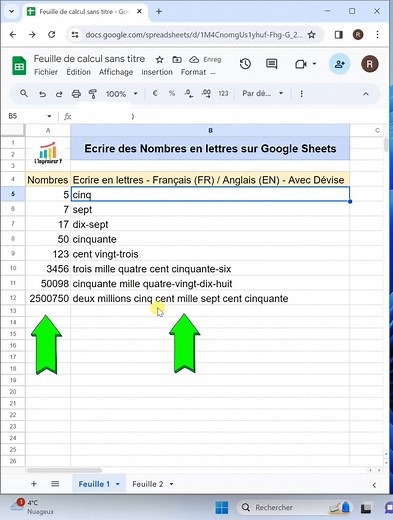Check cloud save status icon
Viewport: 393px width, 520px height.
tap(194, 60)
